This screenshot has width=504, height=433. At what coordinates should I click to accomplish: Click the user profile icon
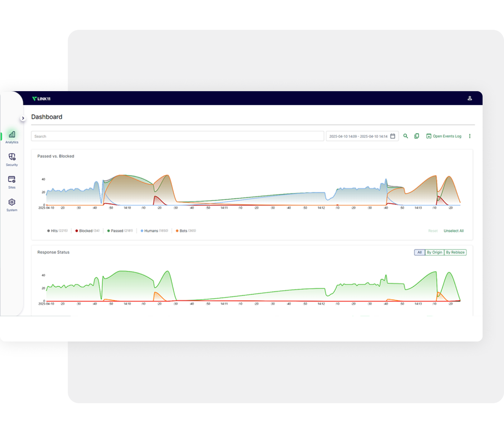tap(469, 98)
